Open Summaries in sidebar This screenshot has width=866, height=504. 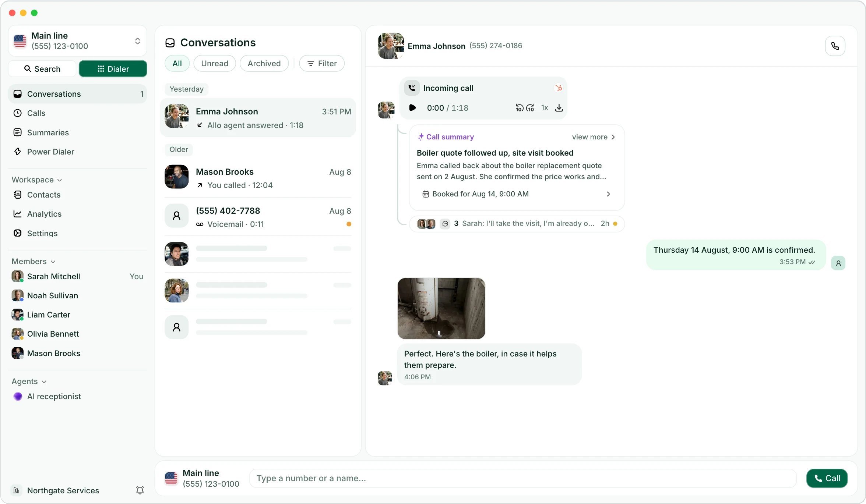(78, 132)
